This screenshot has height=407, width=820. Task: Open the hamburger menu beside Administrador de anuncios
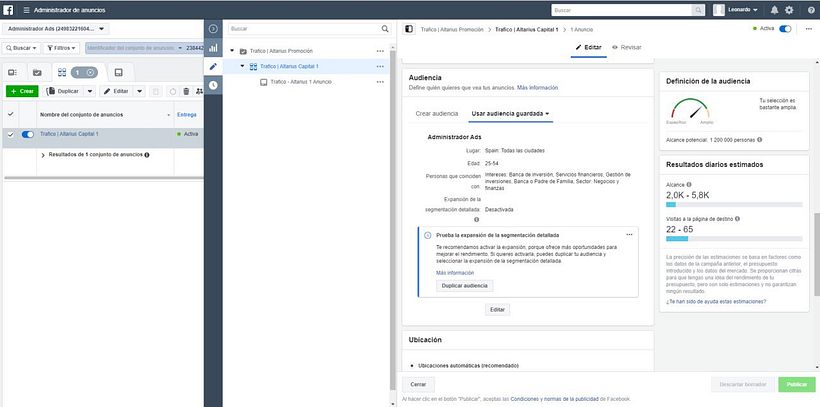tap(26, 10)
